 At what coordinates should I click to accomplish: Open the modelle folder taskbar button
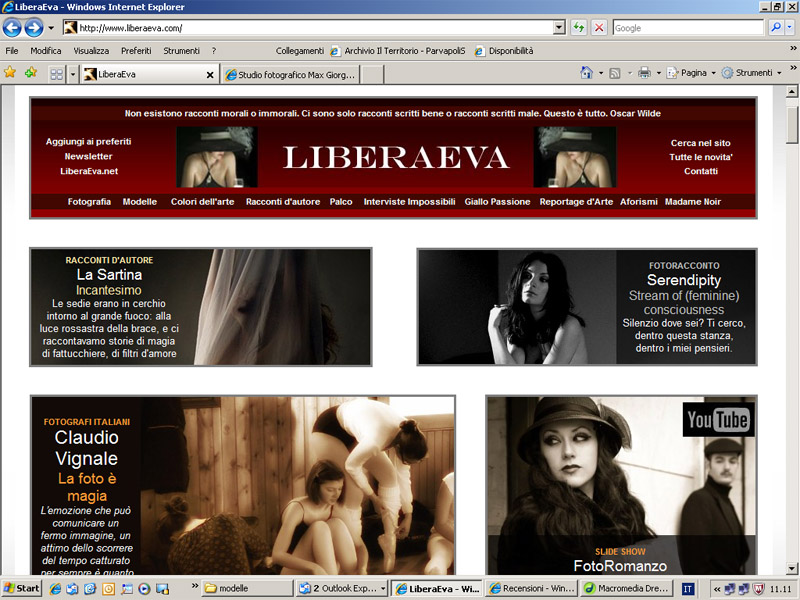[x=247, y=588]
